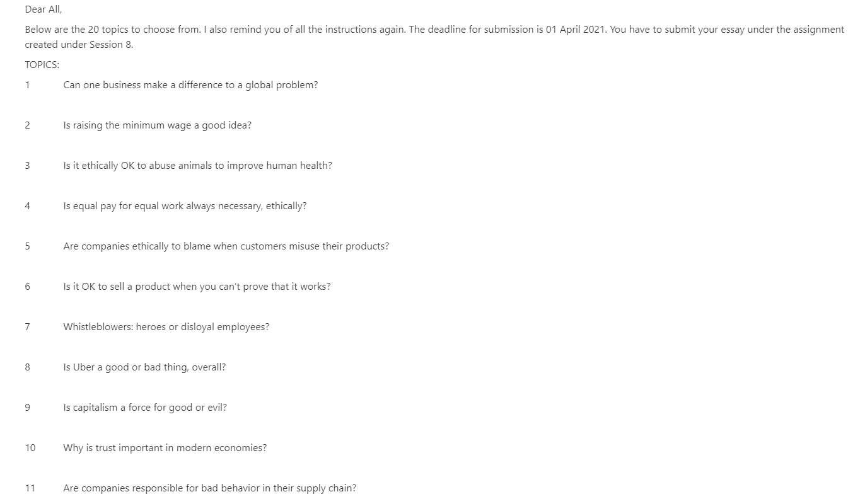
Task: Click the 'Dear All,' greeting text
Action: (44, 9)
